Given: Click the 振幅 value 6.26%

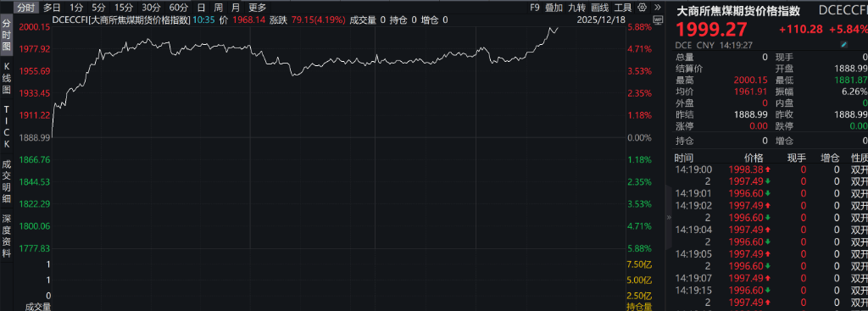Looking at the screenshot, I should click(854, 92).
